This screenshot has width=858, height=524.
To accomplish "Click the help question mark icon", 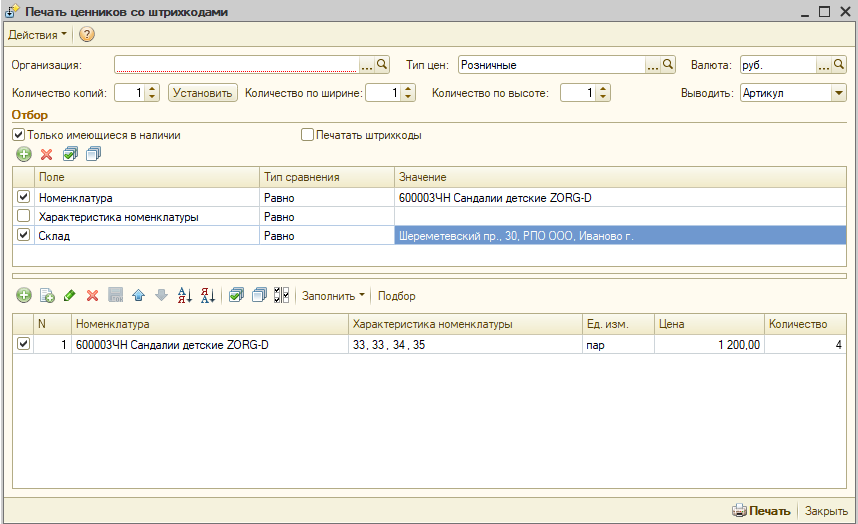I will pyautogui.click(x=87, y=35).
